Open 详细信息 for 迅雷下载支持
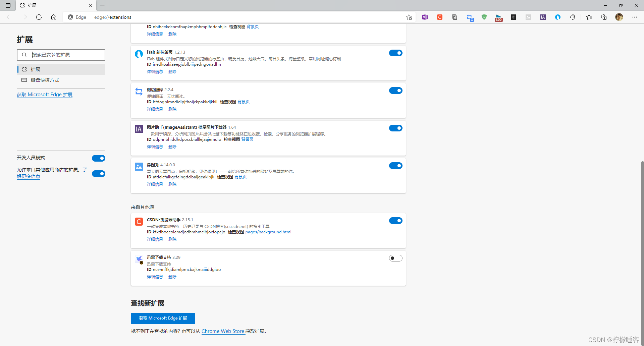Image resolution: width=644 pixels, height=346 pixels. pyautogui.click(x=155, y=277)
